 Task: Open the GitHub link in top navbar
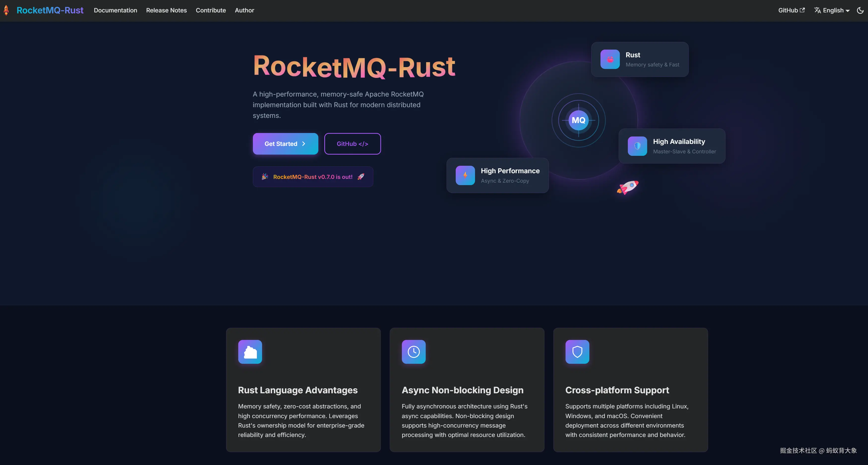(x=791, y=10)
